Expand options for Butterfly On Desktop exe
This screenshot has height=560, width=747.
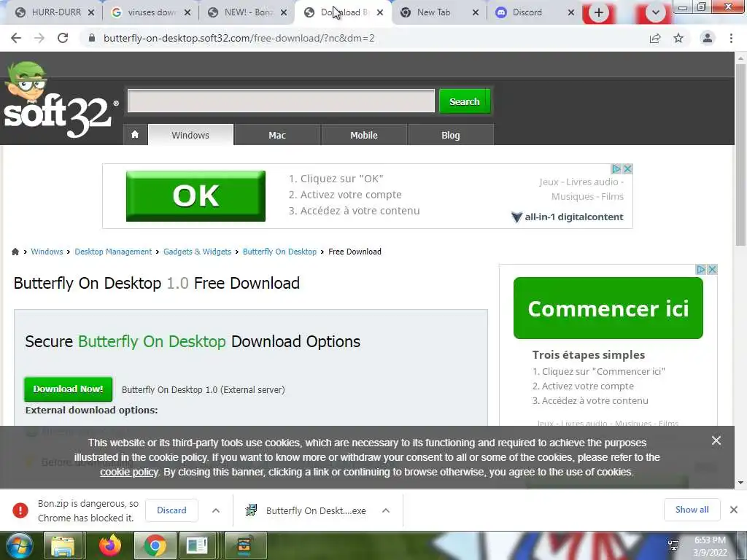[x=386, y=510]
